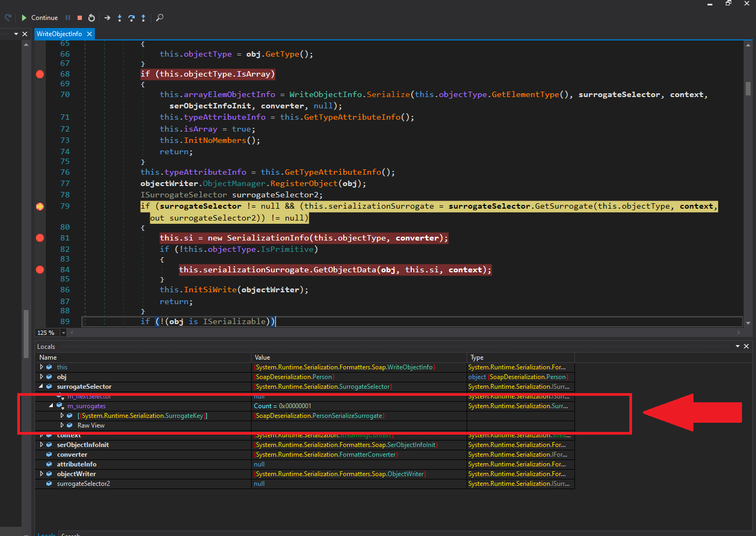
Task: Open the 125 % zoom level dropdown
Action: [x=63, y=333]
